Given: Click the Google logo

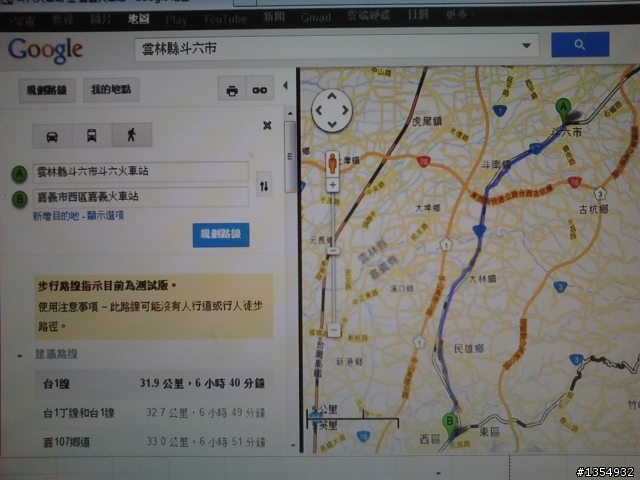Looking at the screenshot, I should 45,50.
